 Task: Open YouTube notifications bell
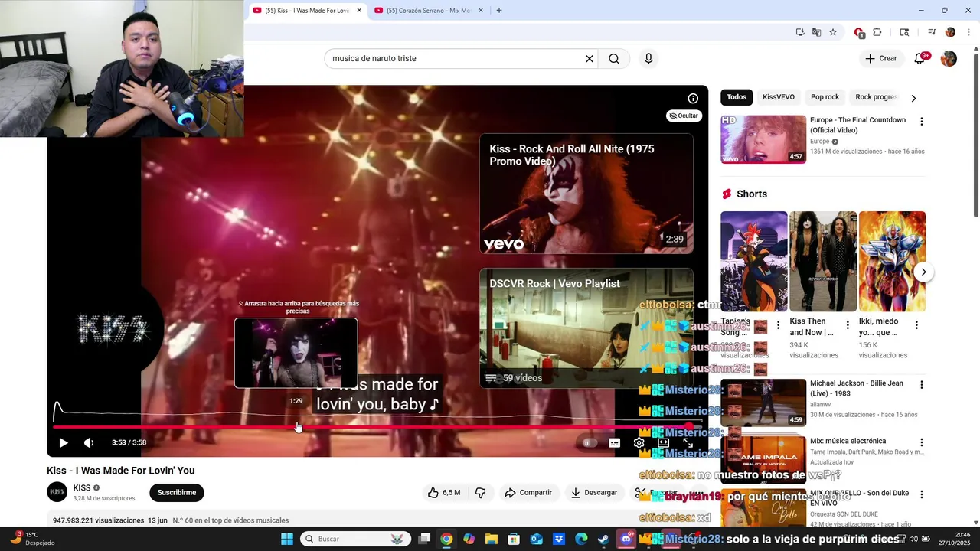[920, 59]
